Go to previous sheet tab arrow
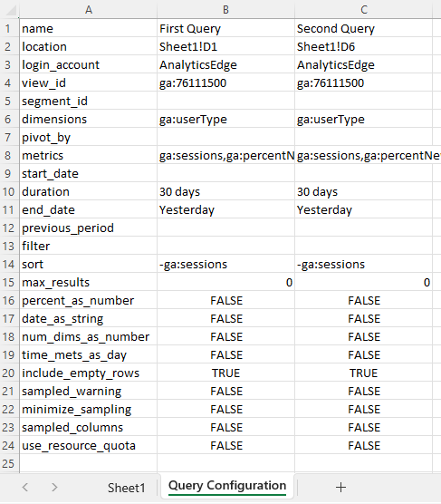The image size is (441, 504). point(25,488)
